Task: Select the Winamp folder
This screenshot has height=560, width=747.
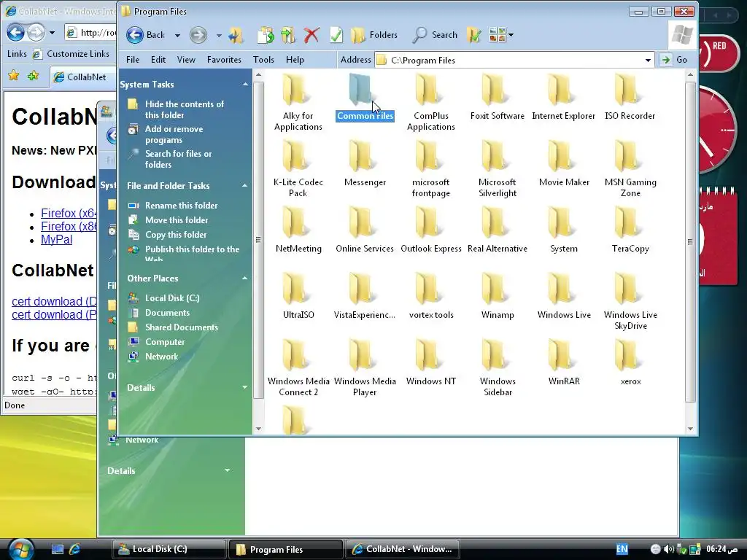Action: point(498,296)
